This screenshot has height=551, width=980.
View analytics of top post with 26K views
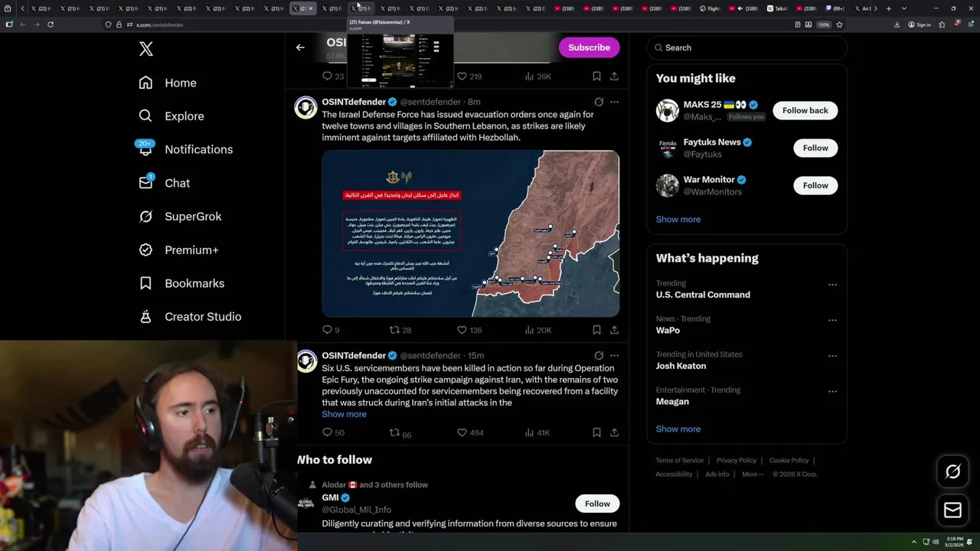[x=537, y=77]
